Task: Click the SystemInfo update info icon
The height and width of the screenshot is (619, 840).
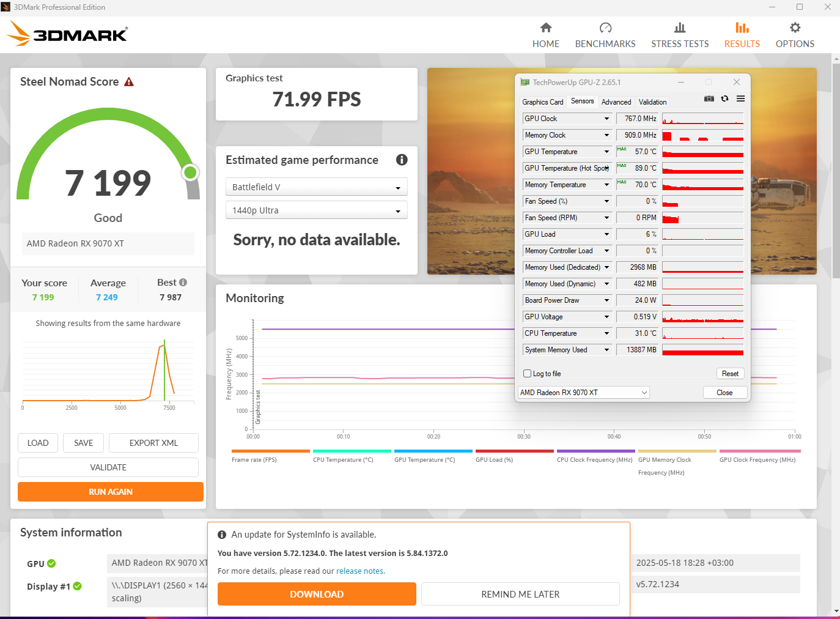Action: 222,535
